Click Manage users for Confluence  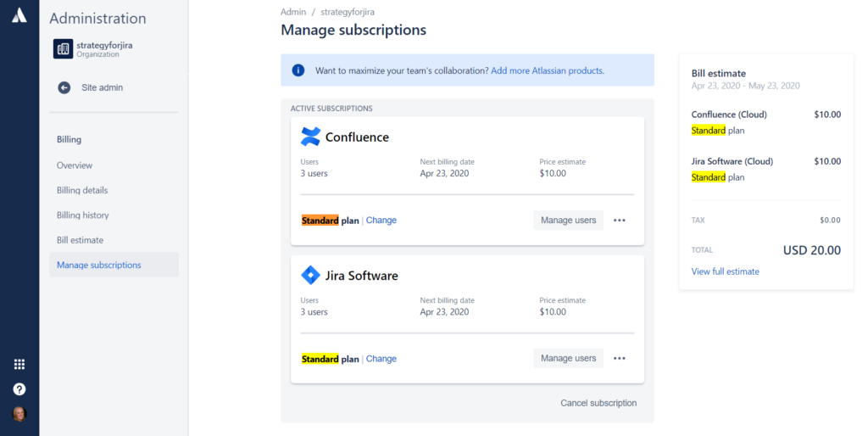coord(569,220)
